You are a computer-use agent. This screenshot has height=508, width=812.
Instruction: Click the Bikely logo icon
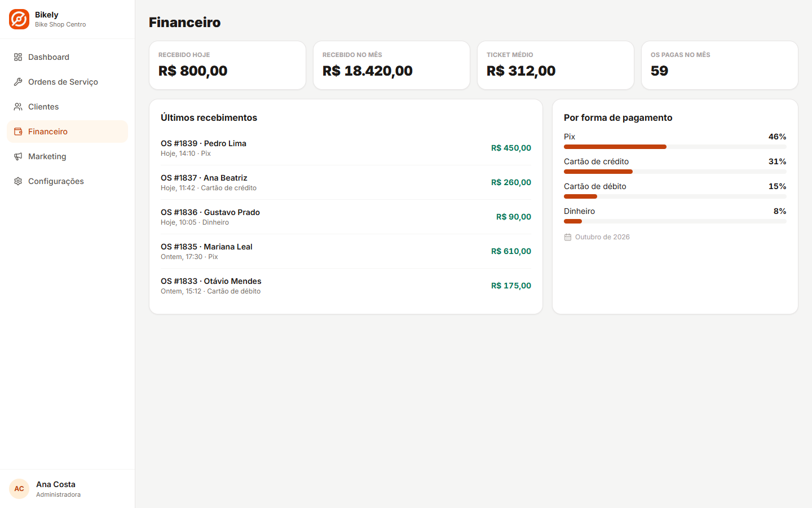pyautogui.click(x=19, y=19)
